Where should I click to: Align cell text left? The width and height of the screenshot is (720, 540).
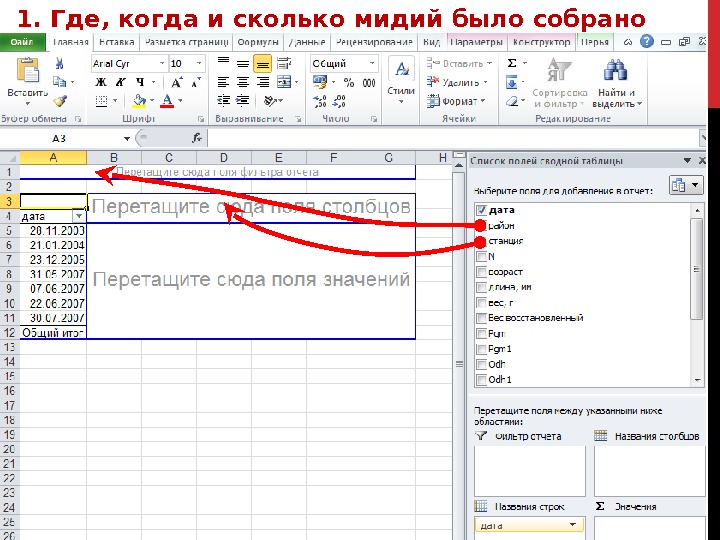223,82
